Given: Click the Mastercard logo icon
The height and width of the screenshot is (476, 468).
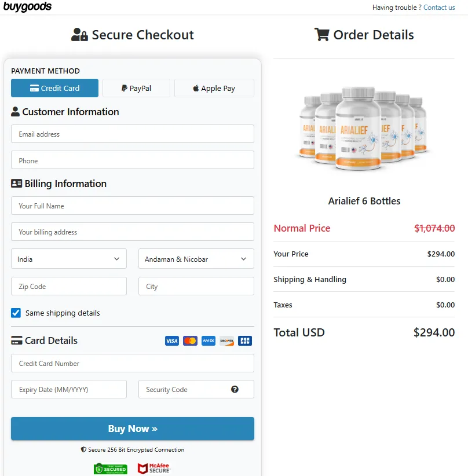Looking at the screenshot, I should tap(190, 341).
